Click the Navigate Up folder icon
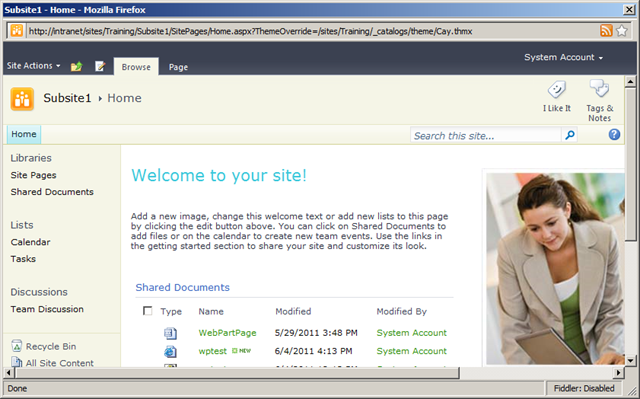This screenshot has height=399, width=640. click(76, 66)
